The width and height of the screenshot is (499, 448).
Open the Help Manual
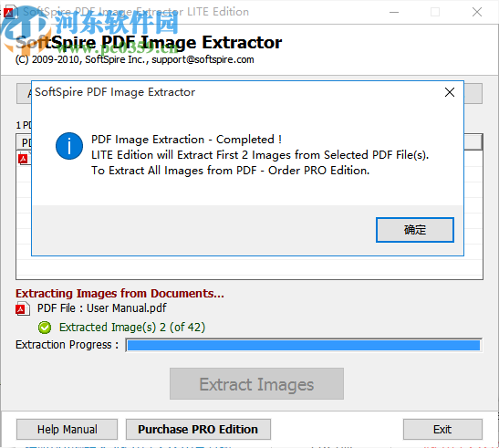[68, 429]
